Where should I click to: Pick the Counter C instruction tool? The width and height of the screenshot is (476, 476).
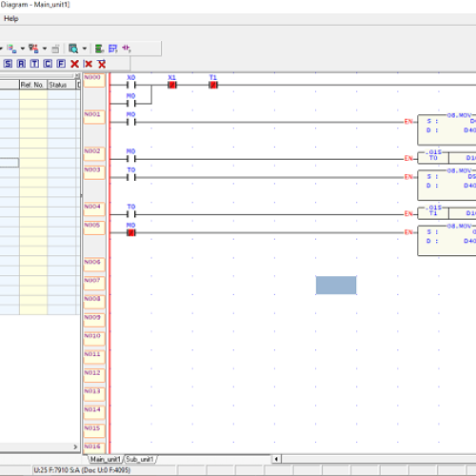coord(48,64)
